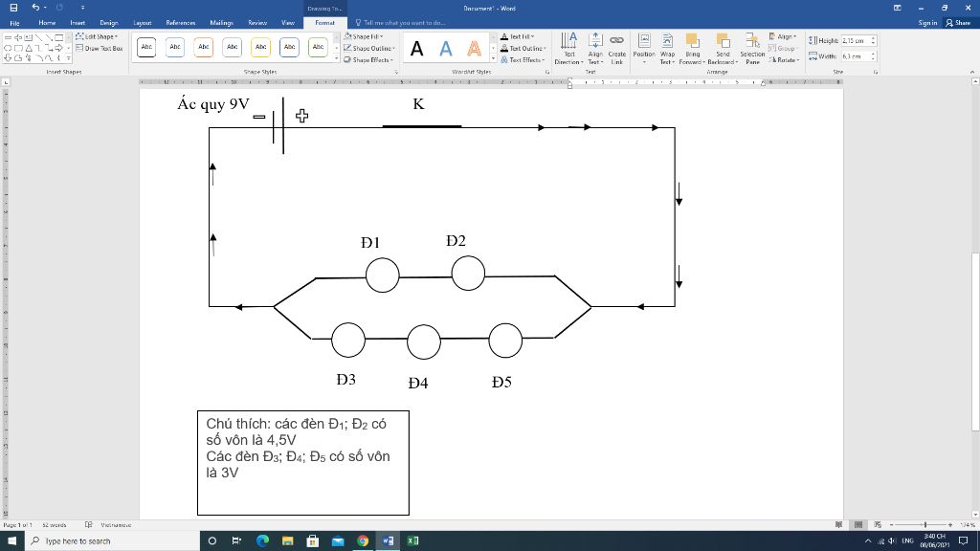Open the Text Effects dropdown
980x551 pixels.
click(x=523, y=60)
